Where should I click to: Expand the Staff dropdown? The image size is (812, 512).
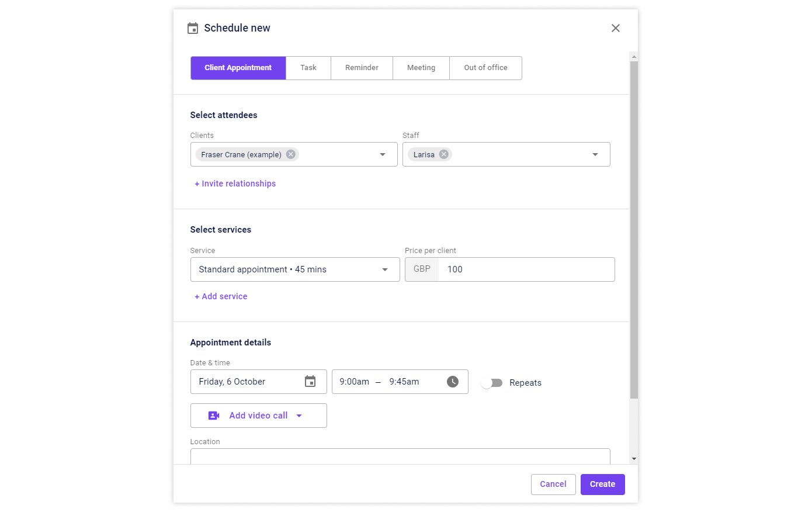[595, 154]
